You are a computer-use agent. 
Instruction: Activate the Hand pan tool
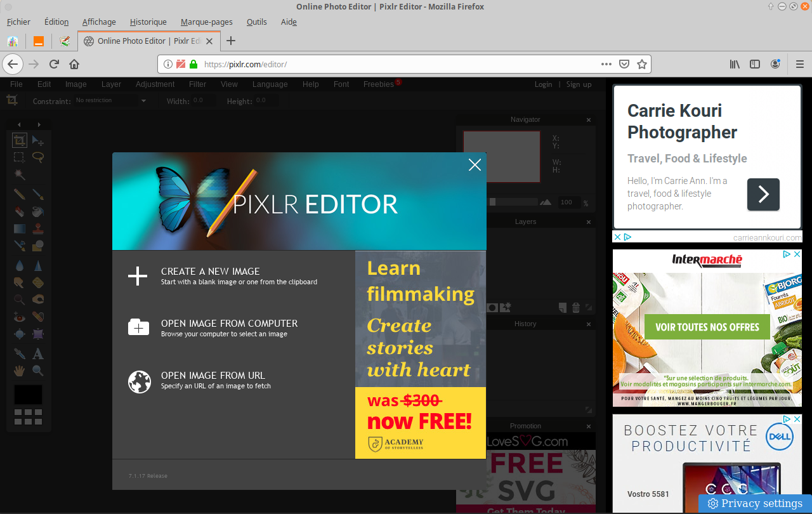(x=20, y=371)
